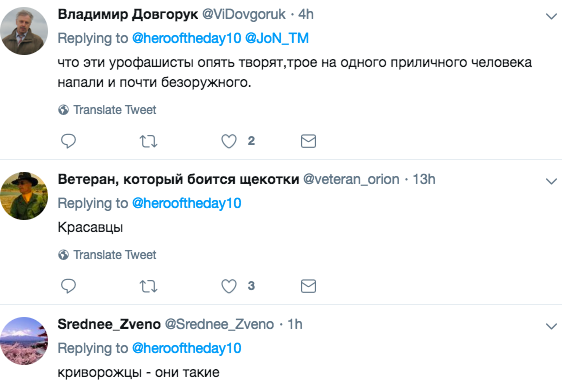Send Владимир Довгорук's tweet via direct message

click(x=308, y=141)
